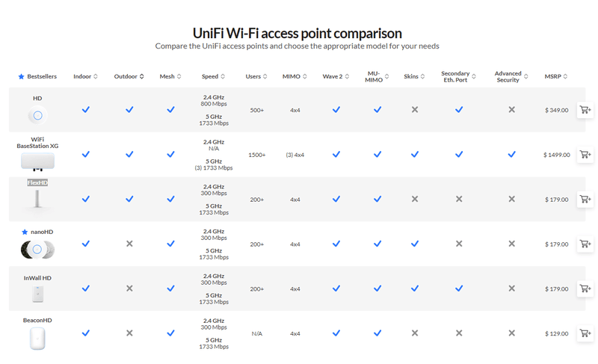This screenshot has height=364, width=598.
Task: Sort table by Speed column
Action: (x=213, y=76)
